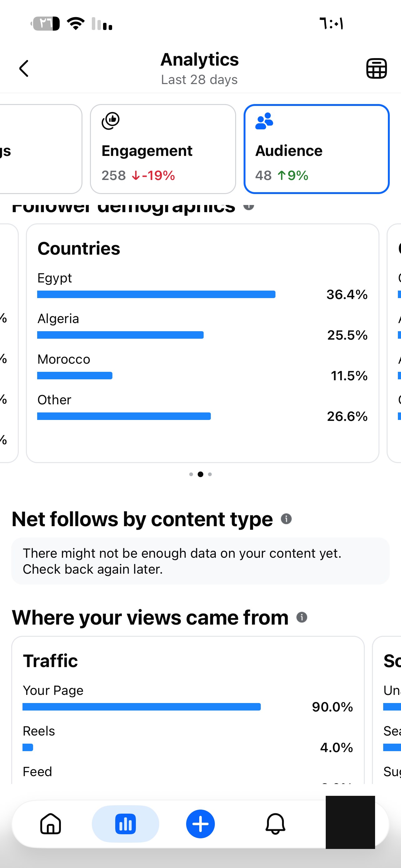This screenshot has width=401, height=868.
Task: Tap the blue plus create button
Action: (200, 824)
